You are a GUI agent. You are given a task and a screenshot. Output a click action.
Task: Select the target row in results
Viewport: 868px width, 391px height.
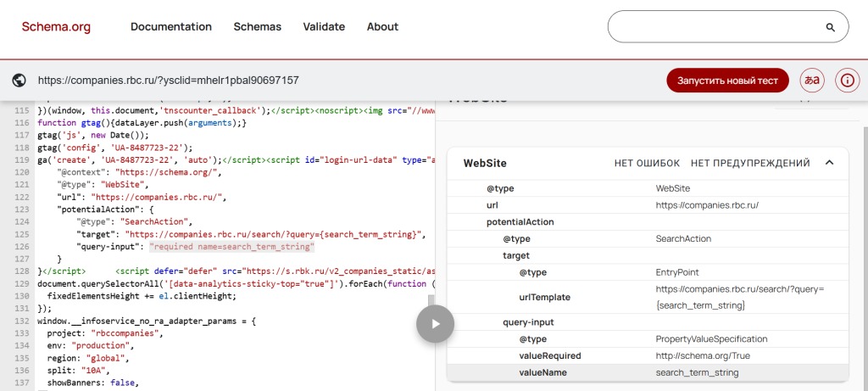coord(648,255)
